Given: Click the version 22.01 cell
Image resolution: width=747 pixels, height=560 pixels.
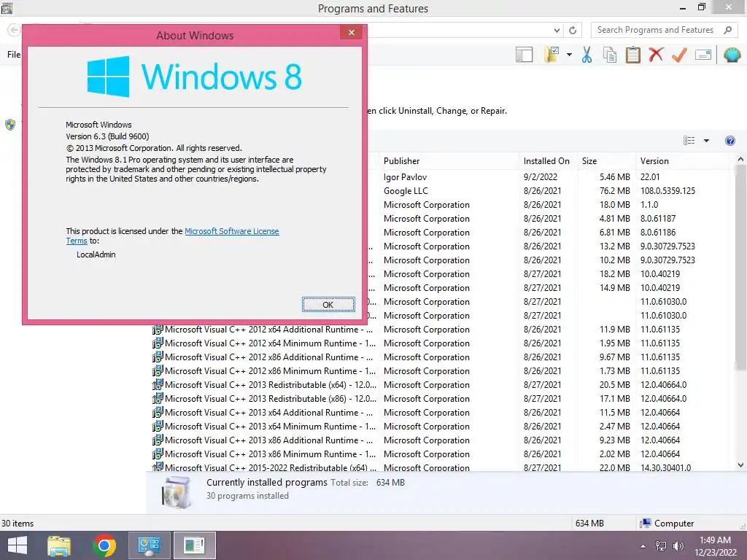Looking at the screenshot, I should 650,177.
